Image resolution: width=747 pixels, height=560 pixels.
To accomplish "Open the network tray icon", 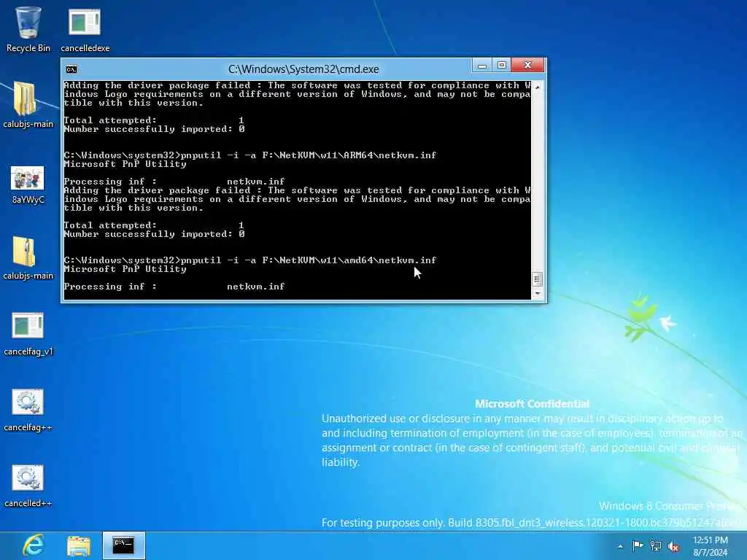I will [656, 546].
